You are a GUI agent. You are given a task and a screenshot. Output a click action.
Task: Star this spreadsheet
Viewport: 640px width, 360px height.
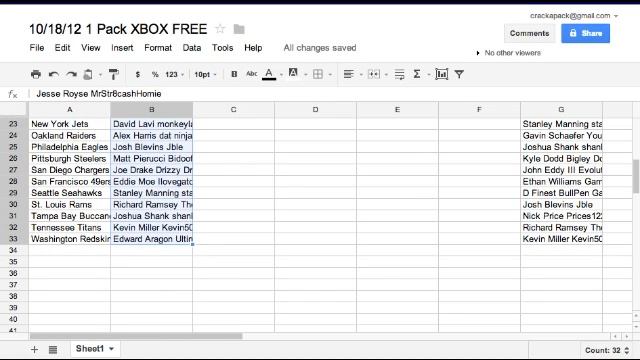coord(220,29)
